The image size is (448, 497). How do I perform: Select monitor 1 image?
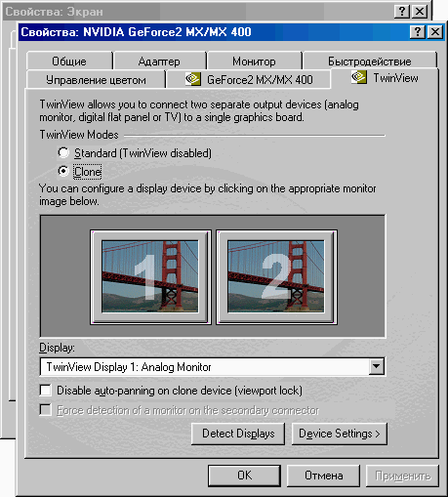[150, 277]
